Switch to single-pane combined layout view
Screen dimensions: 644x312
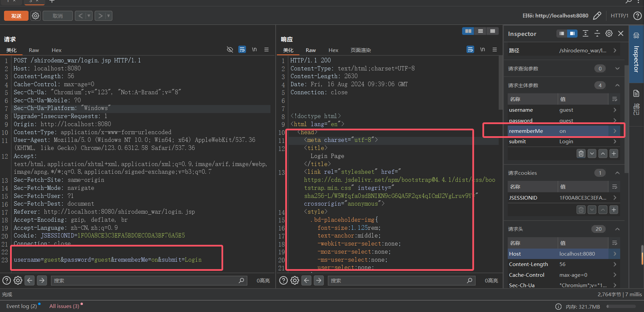click(493, 31)
